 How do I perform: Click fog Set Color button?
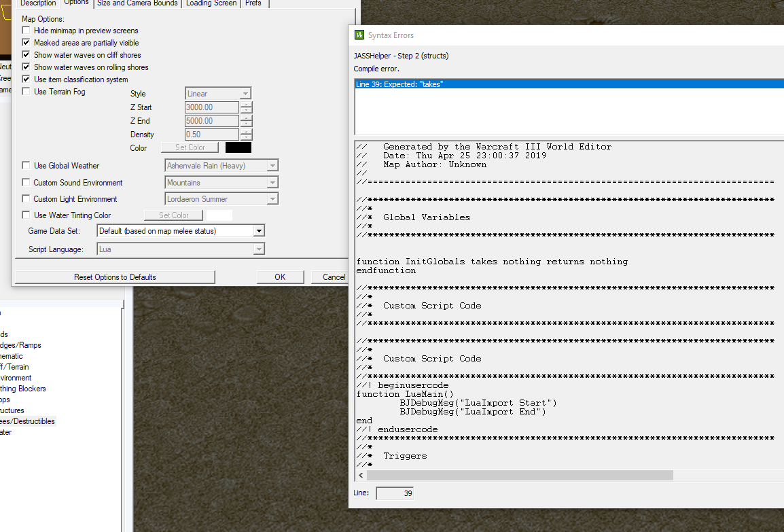[x=190, y=147]
